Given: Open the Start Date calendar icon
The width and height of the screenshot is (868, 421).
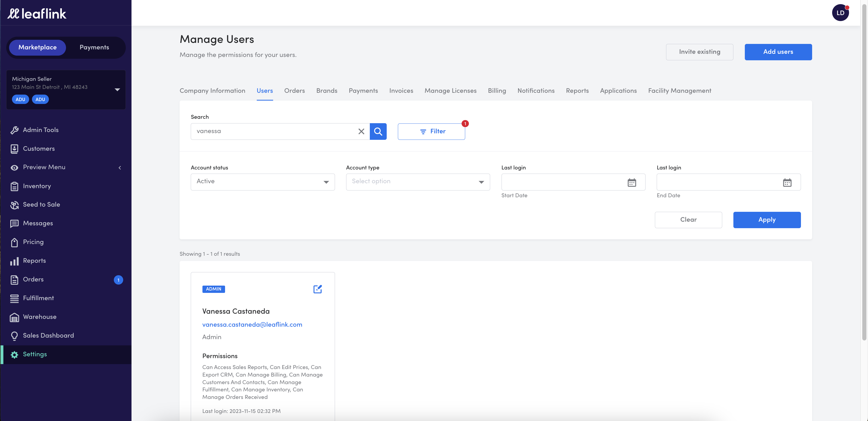Looking at the screenshot, I should click(632, 182).
